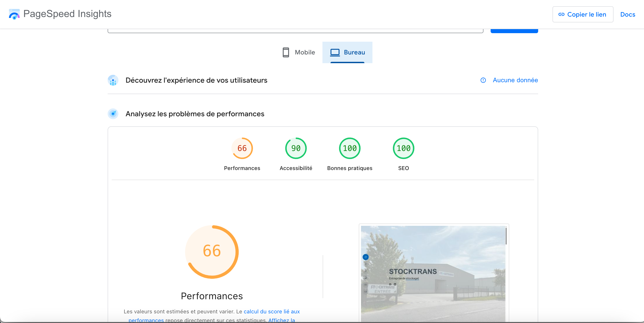Open the Aucune donnée link
The width and height of the screenshot is (644, 323).
[515, 80]
